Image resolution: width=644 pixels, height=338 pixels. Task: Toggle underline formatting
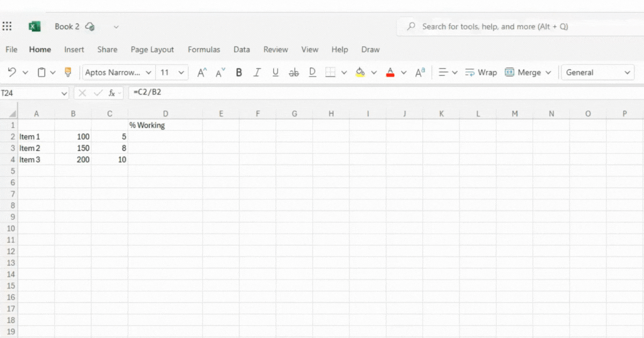point(275,72)
